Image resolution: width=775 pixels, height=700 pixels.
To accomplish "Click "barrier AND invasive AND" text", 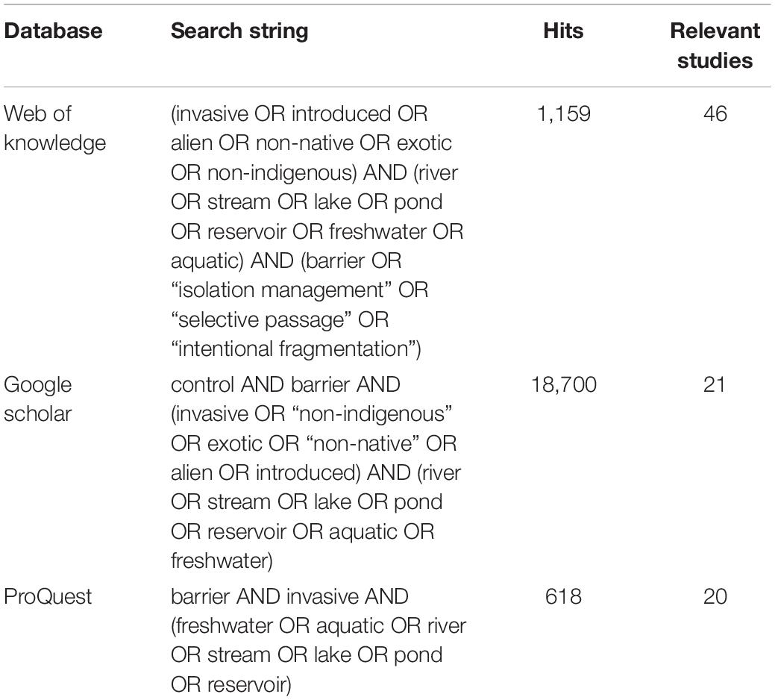I will pos(289,596).
